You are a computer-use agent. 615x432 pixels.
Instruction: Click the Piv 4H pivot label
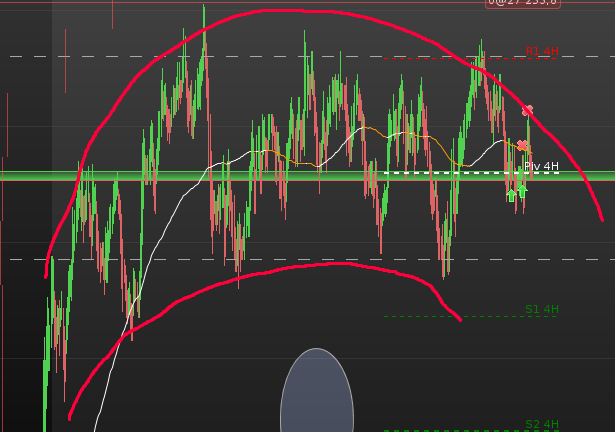pos(541,166)
